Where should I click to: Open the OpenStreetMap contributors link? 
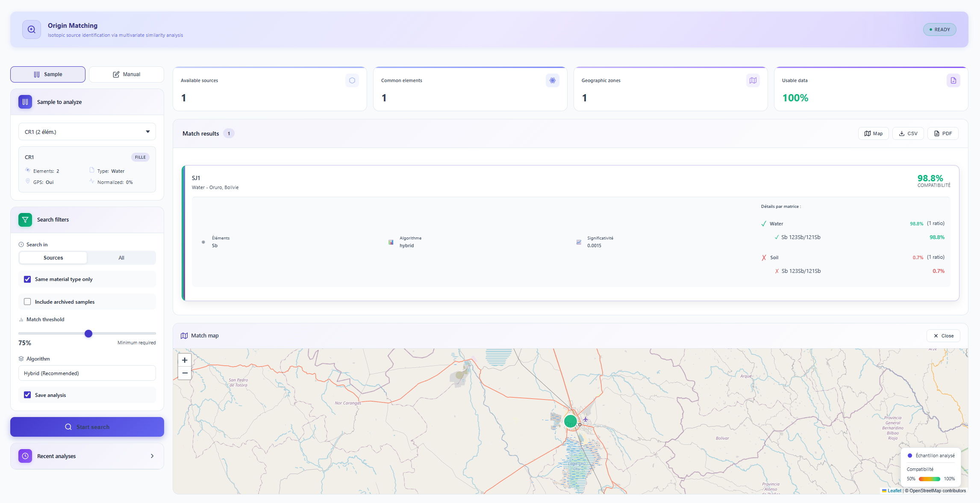tap(935, 491)
